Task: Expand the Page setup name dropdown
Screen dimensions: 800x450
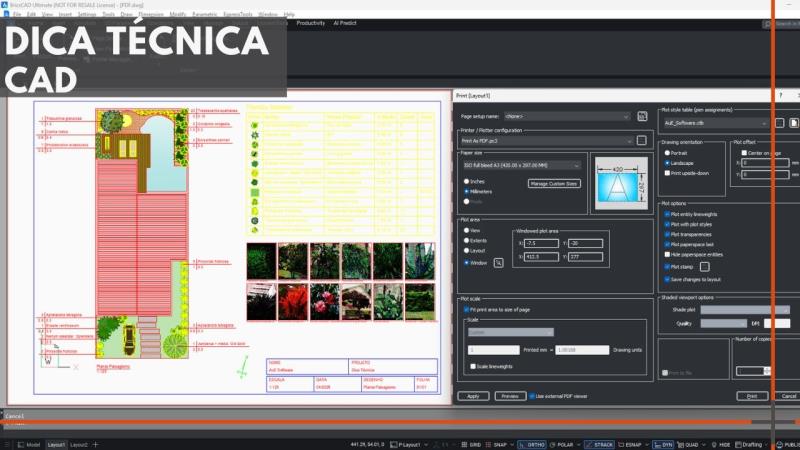Action: 567,116
